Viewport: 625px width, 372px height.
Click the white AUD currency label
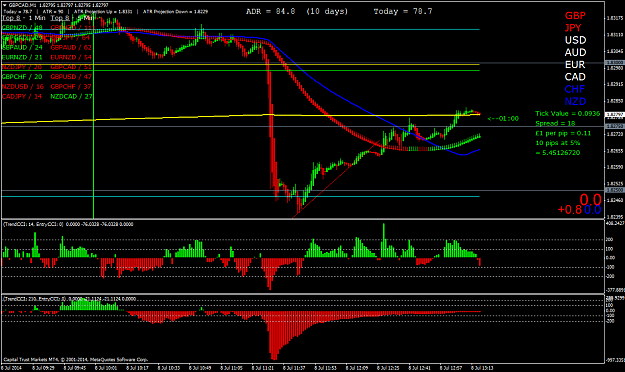[575, 53]
